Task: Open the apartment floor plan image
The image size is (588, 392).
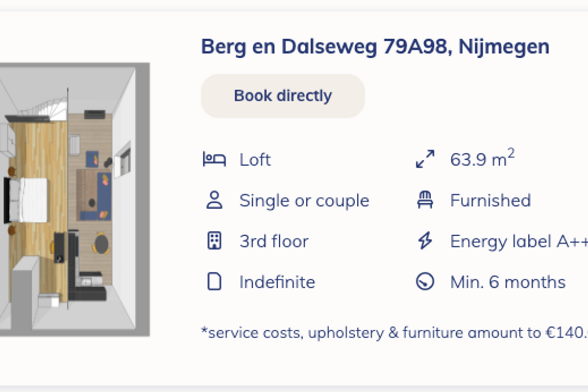Action: [73, 199]
